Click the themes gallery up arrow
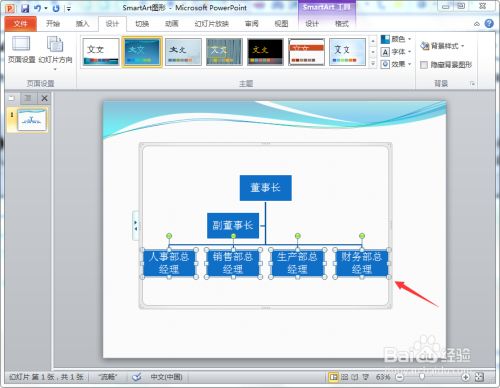This screenshot has height=388, width=500. [x=373, y=41]
